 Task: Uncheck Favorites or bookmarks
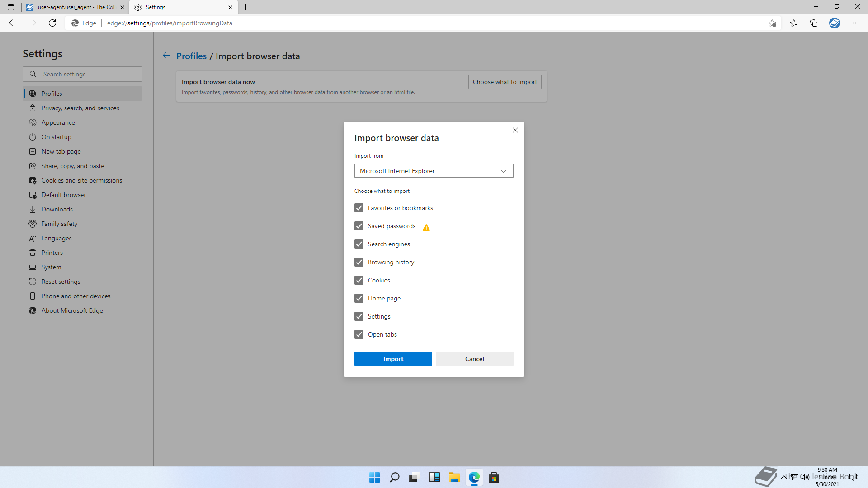(x=359, y=208)
